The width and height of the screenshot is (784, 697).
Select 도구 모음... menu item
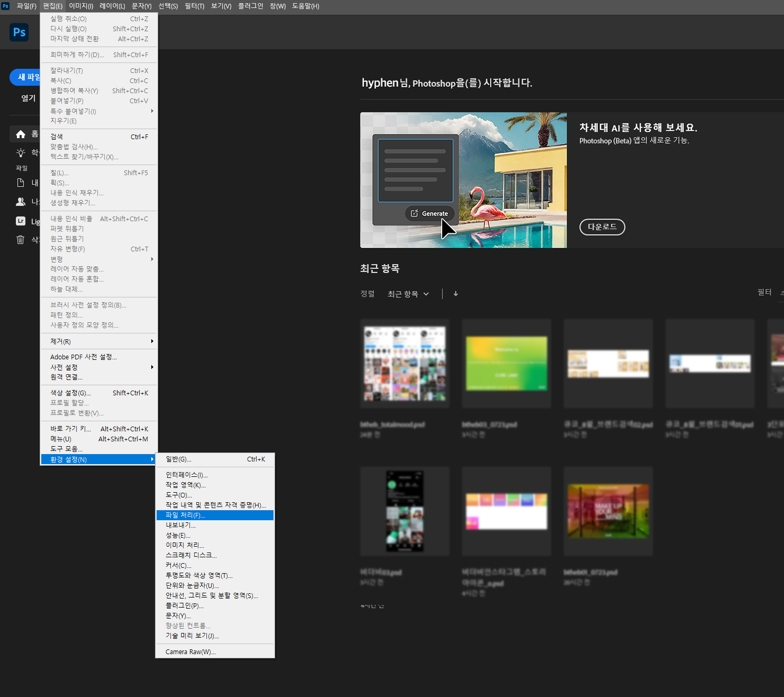pyautogui.click(x=99, y=449)
